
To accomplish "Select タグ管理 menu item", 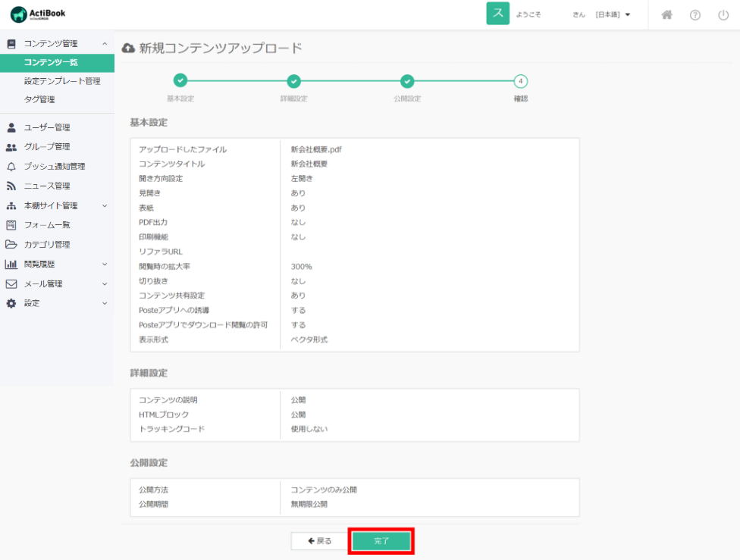I will [x=39, y=99].
